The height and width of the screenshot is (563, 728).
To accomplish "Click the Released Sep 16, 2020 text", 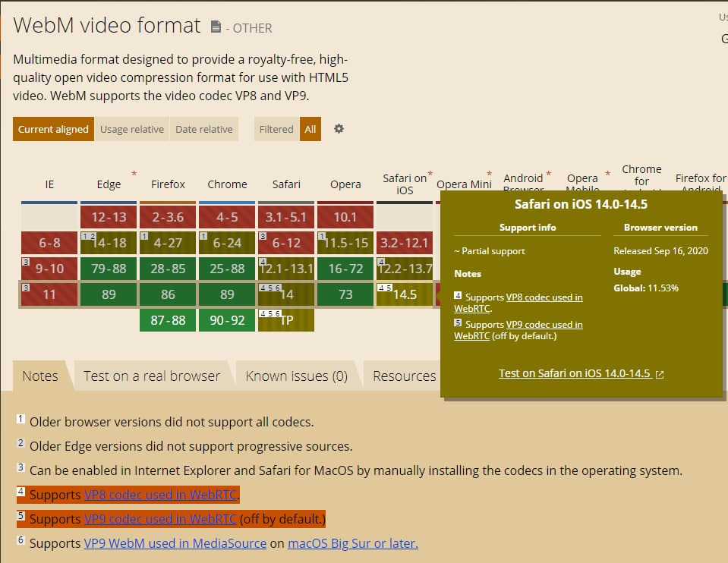I will pyautogui.click(x=660, y=250).
